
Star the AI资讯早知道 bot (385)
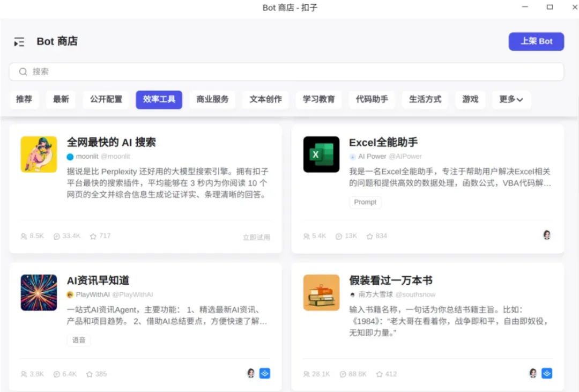pos(90,374)
